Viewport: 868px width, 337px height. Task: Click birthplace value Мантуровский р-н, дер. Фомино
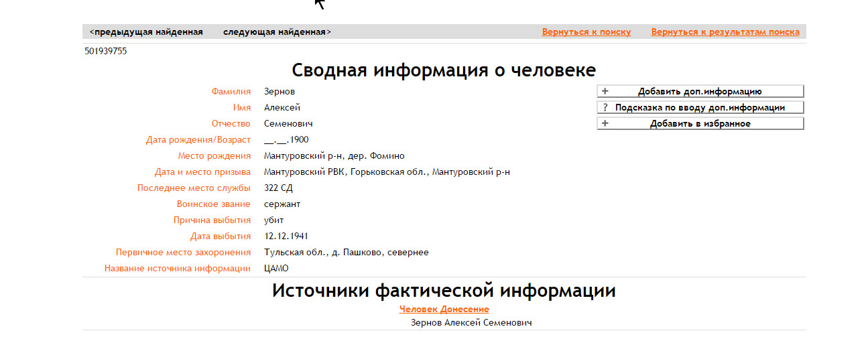(x=334, y=156)
